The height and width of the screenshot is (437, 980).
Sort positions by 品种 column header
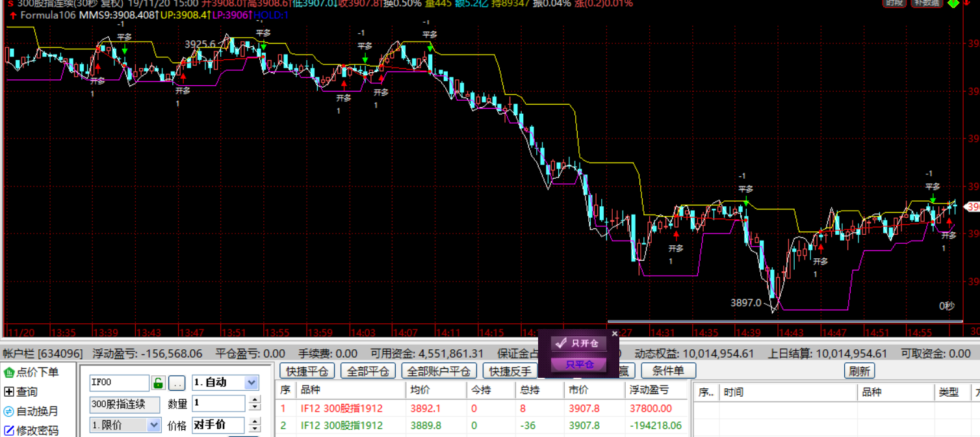[x=351, y=390]
